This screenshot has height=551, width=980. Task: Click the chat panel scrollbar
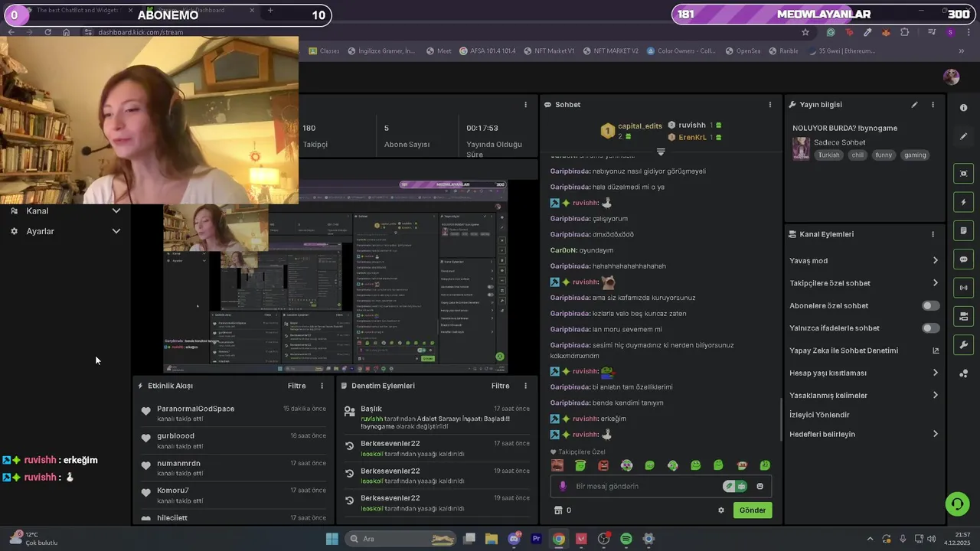click(780, 419)
